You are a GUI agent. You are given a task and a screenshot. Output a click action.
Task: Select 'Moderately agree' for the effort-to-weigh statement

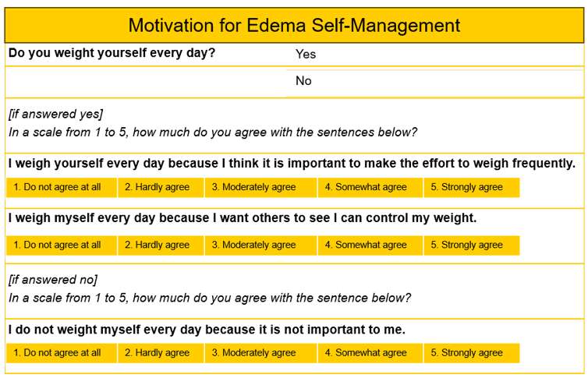260,188
